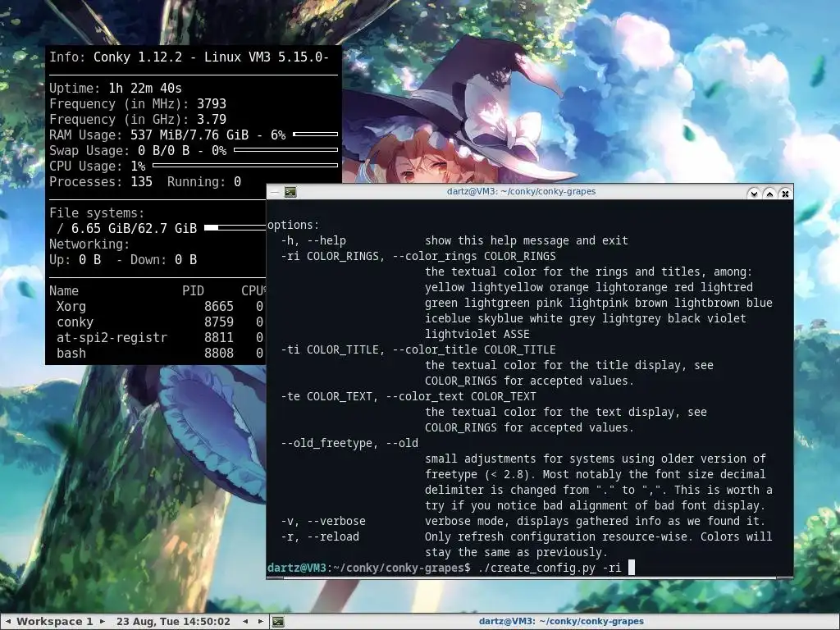Click 'stay the same as previously.' text

coord(517,552)
